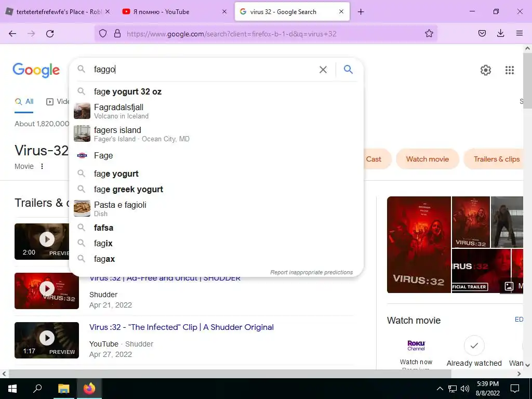532x399 pixels.
Task: Close the Я помню YouTube tab
Action: tap(224, 11)
